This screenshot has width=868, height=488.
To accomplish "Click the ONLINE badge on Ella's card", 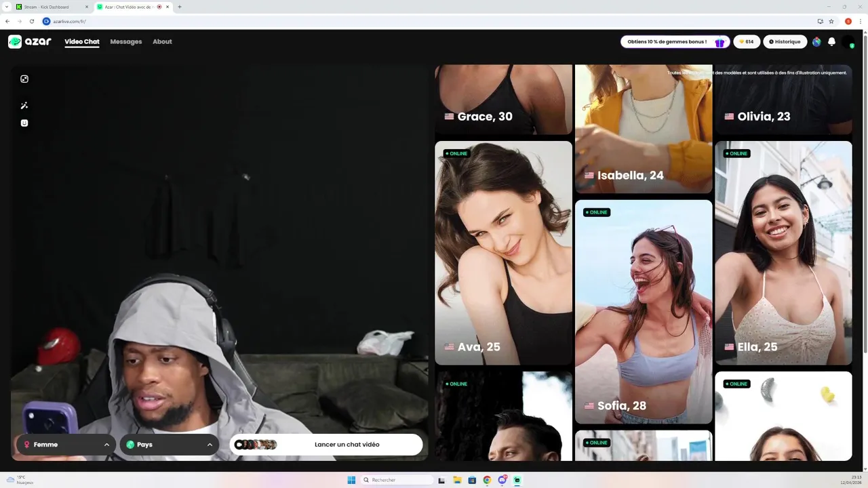I will (736, 153).
